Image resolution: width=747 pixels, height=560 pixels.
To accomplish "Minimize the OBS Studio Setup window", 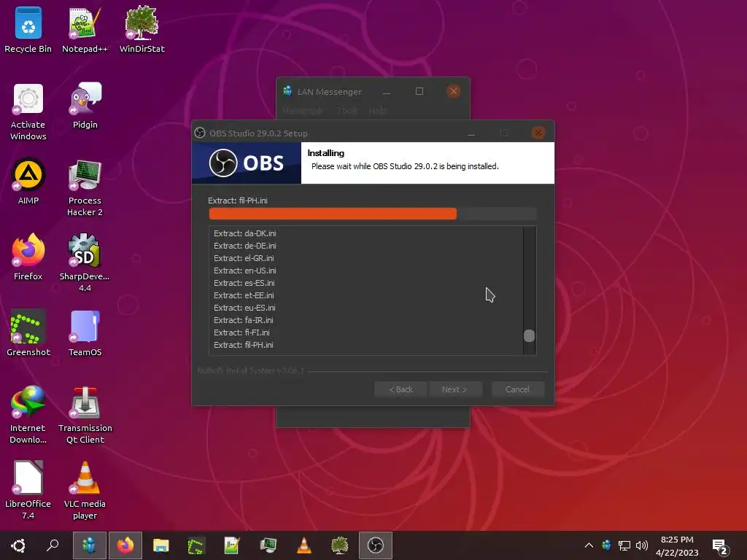I will tap(471, 133).
